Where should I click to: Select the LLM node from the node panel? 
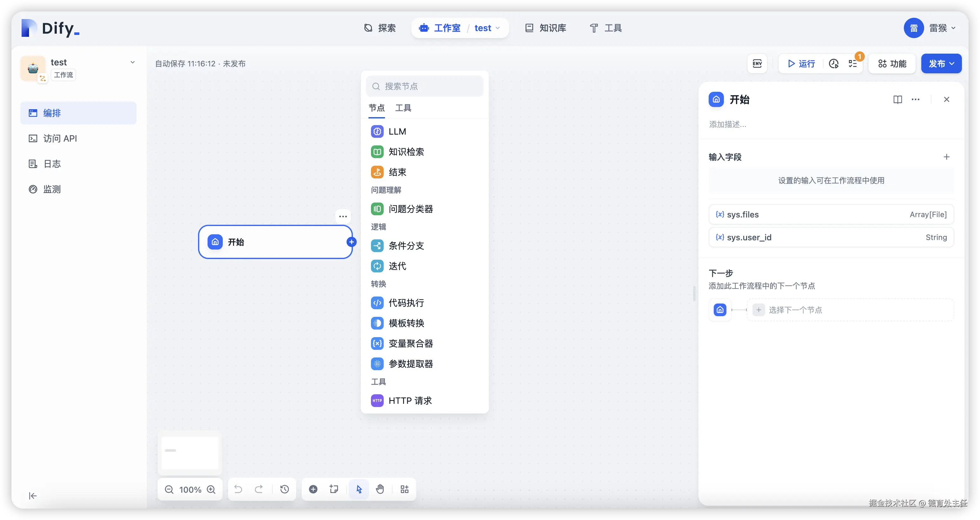(396, 131)
